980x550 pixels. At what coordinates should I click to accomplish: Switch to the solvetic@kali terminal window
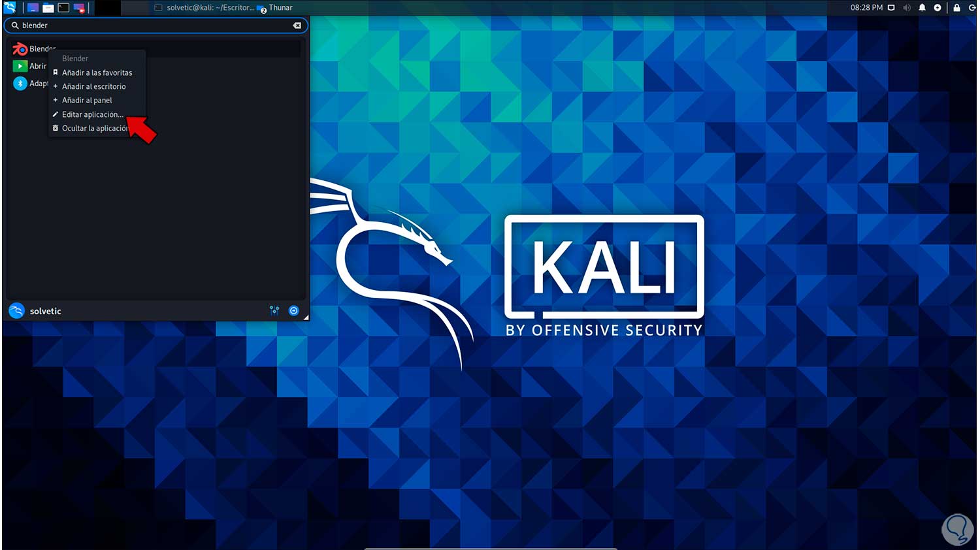point(204,8)
